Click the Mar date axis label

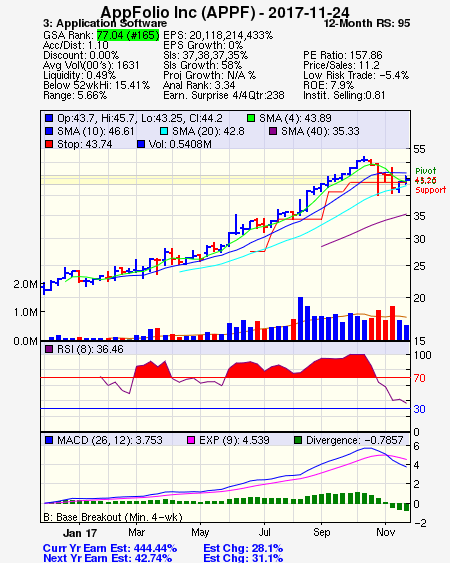(136, 532)
